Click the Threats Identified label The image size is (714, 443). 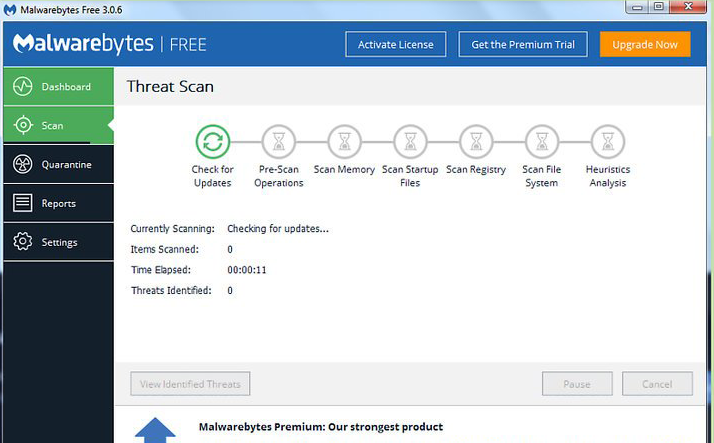(x=171, y=290)
